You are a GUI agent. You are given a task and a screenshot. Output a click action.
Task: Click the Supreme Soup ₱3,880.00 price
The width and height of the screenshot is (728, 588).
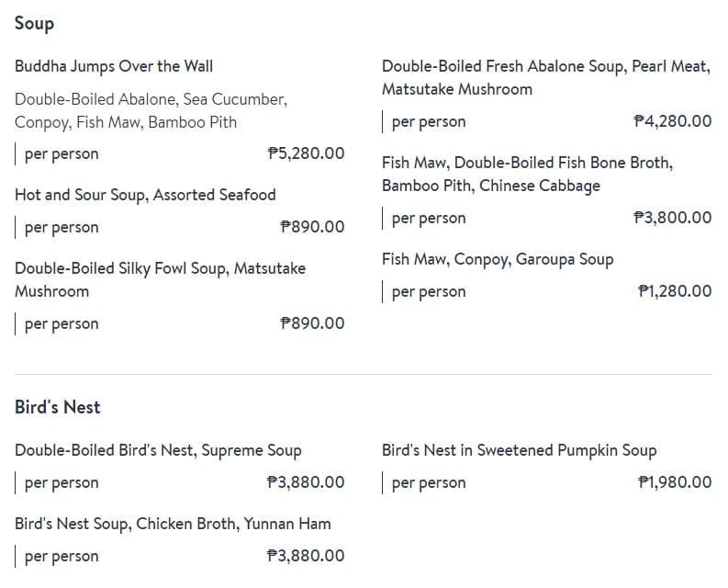[306, 482]
